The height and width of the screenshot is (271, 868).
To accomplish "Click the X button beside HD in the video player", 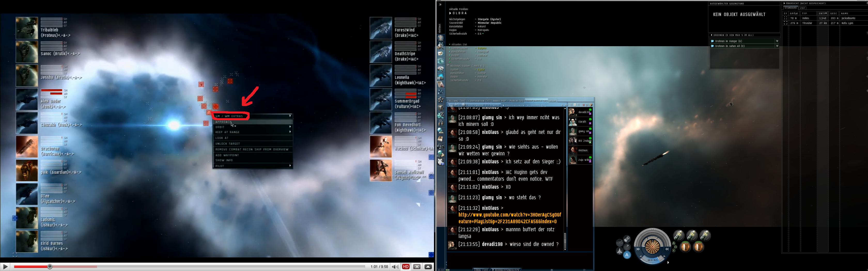I will pyautogui.click(x=417, y=267).
